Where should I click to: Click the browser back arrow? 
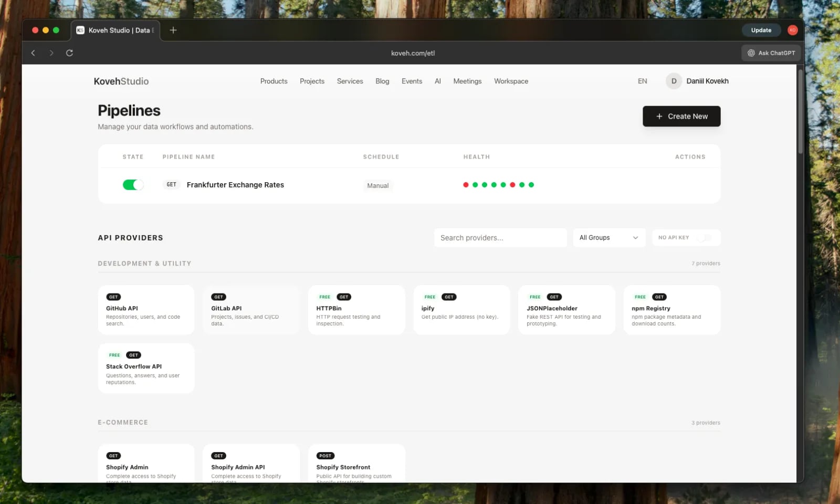point(33,53)
